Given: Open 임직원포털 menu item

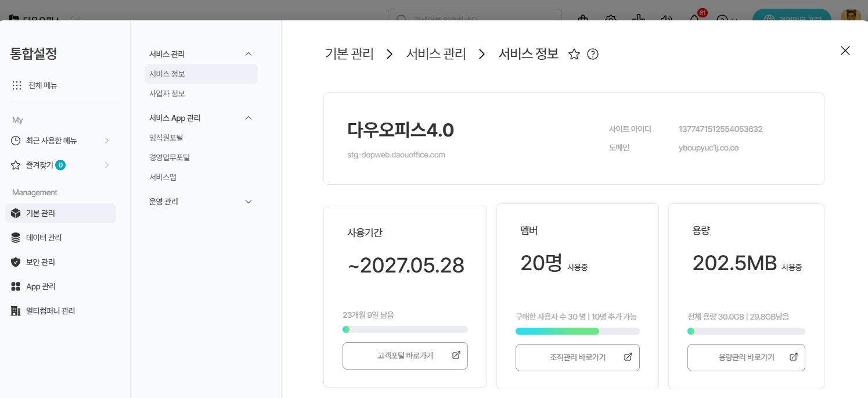Looking at the screenshot, I should [x=166, y=138].
